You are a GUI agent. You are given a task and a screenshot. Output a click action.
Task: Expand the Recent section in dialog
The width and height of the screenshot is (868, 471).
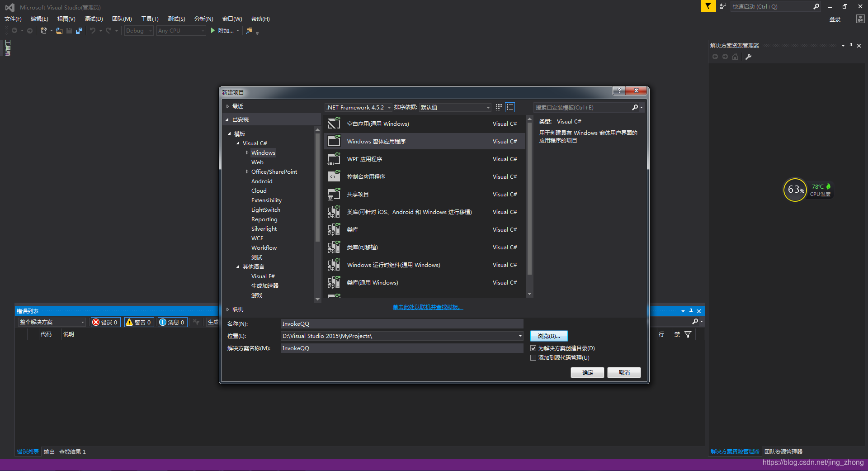[227, 106]
